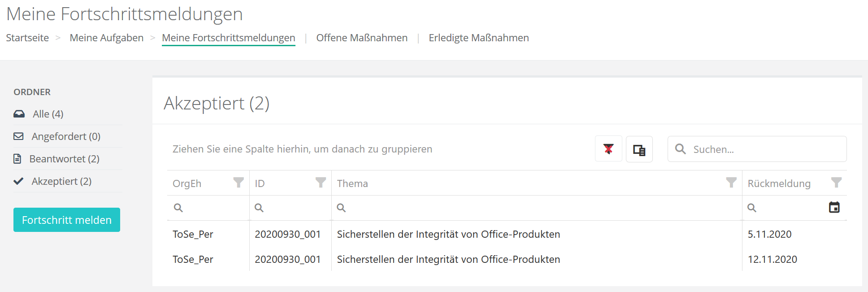Image resolution: width=868 pixels, height=292 pixels.
Task: Switch to Erledigte Maßnahmen tab
Action: [x=478, y=38]
